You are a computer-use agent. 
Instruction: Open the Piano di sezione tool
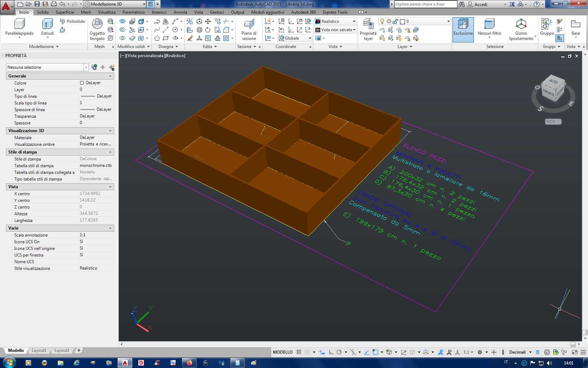click(249, 29)
